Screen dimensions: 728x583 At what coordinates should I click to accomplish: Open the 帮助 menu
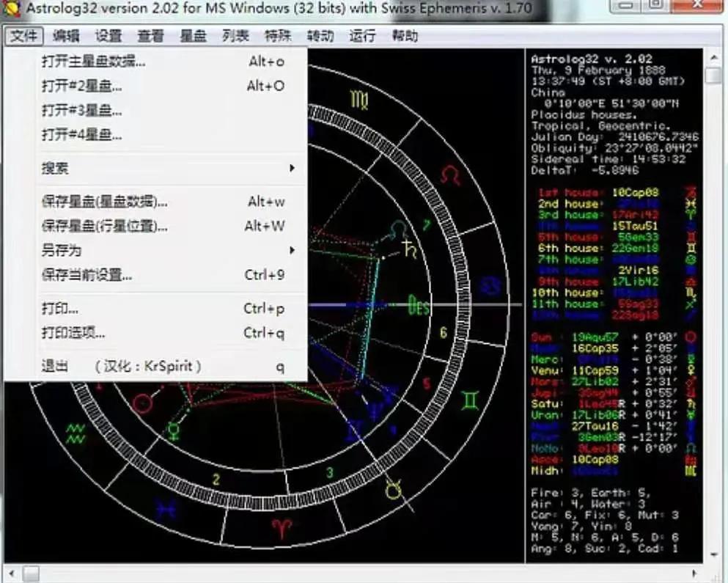tap(405, 34)
